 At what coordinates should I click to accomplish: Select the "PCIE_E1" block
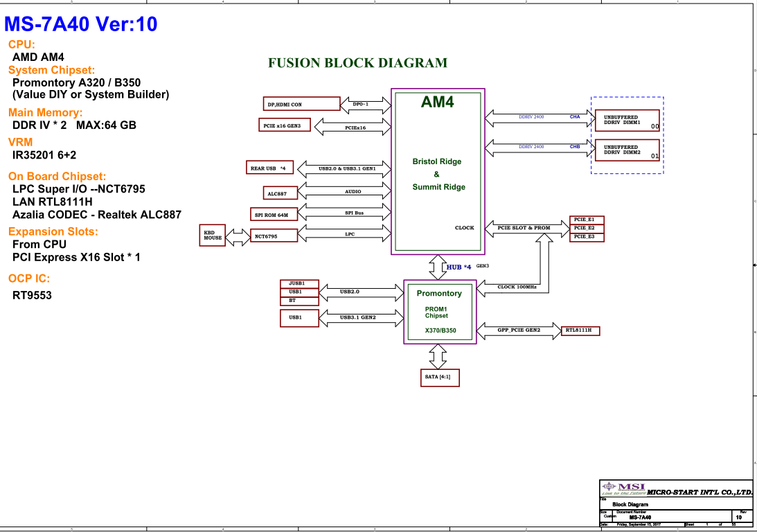point(587,220)
